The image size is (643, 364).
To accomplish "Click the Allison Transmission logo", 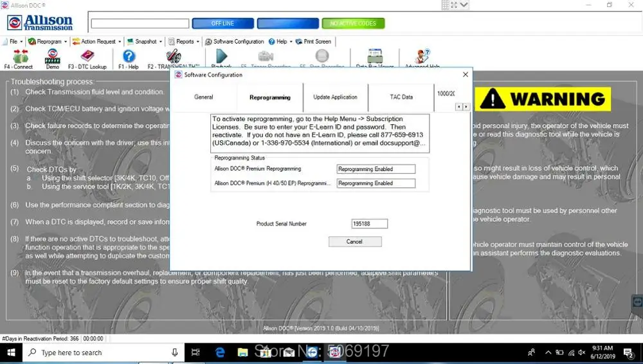I will tap(40, 23).
